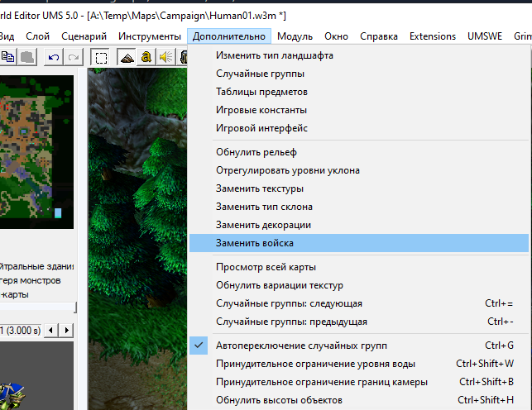Open Игровой интерфейс

pyautogui.click(x=359, y=128)
